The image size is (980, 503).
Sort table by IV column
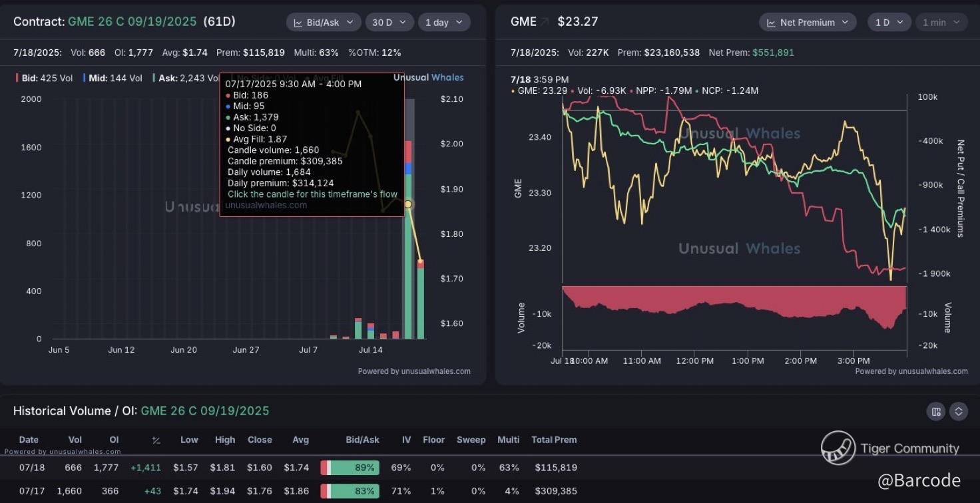(x=407, y=440)
